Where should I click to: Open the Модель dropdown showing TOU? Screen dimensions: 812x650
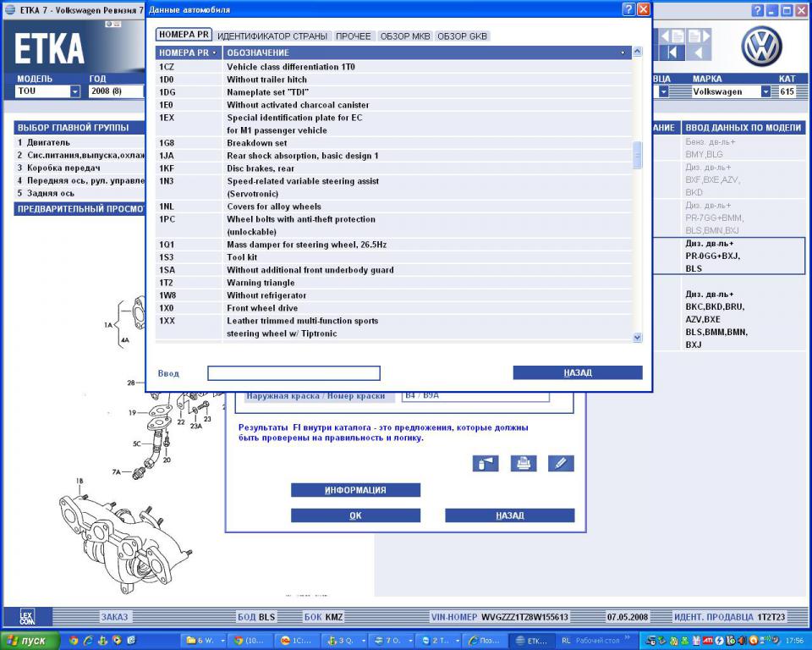(x=75, y=91)
